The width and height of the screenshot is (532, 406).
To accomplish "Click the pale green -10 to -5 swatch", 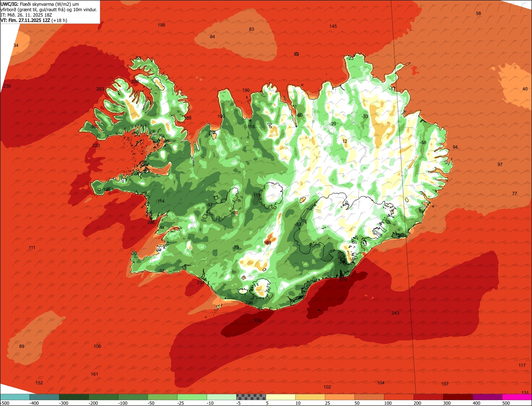I will [221, 397].
